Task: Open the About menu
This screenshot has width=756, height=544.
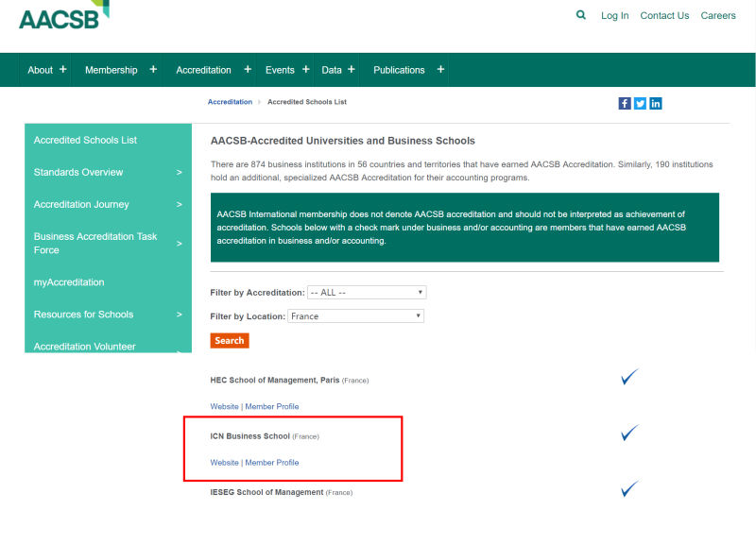Action: [40, 70]
